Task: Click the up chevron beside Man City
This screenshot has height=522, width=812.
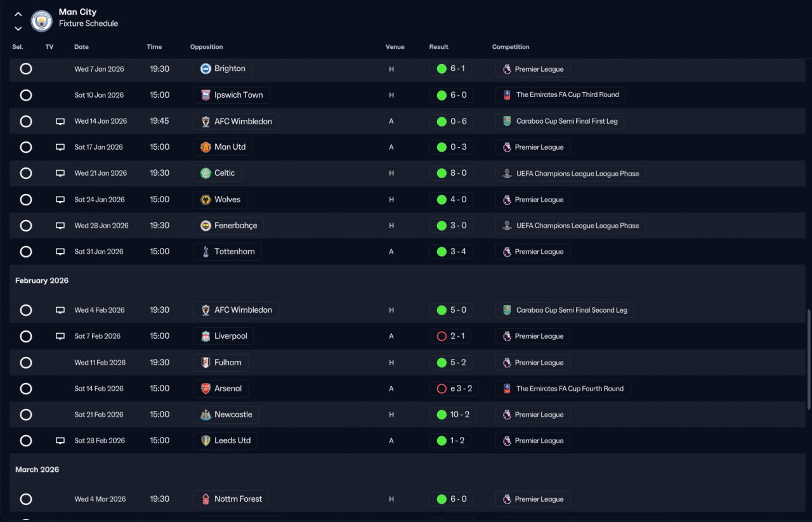Action: click(x=18, y=14)
